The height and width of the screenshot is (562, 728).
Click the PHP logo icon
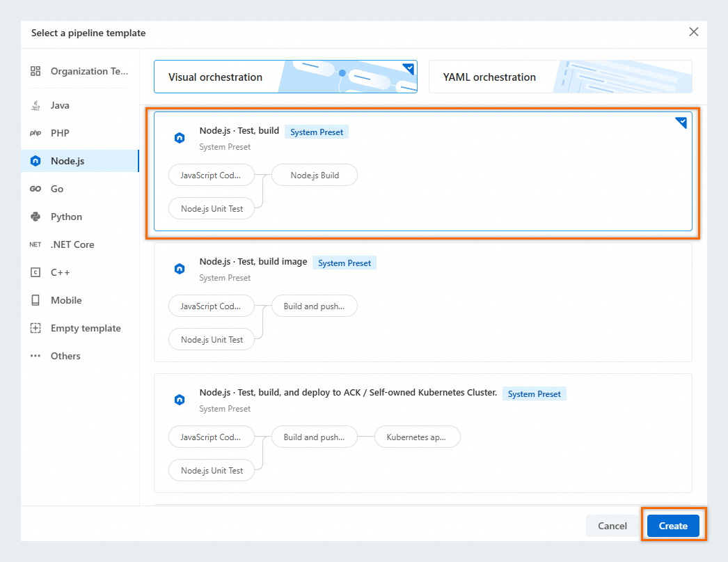tap(35, 133)
